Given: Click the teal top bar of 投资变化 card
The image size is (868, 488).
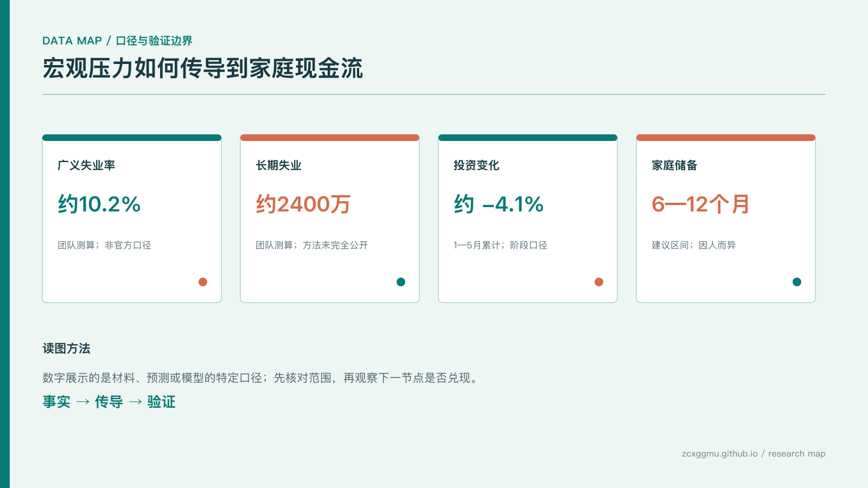Looking at the screenshot, I should pos(528,138).
